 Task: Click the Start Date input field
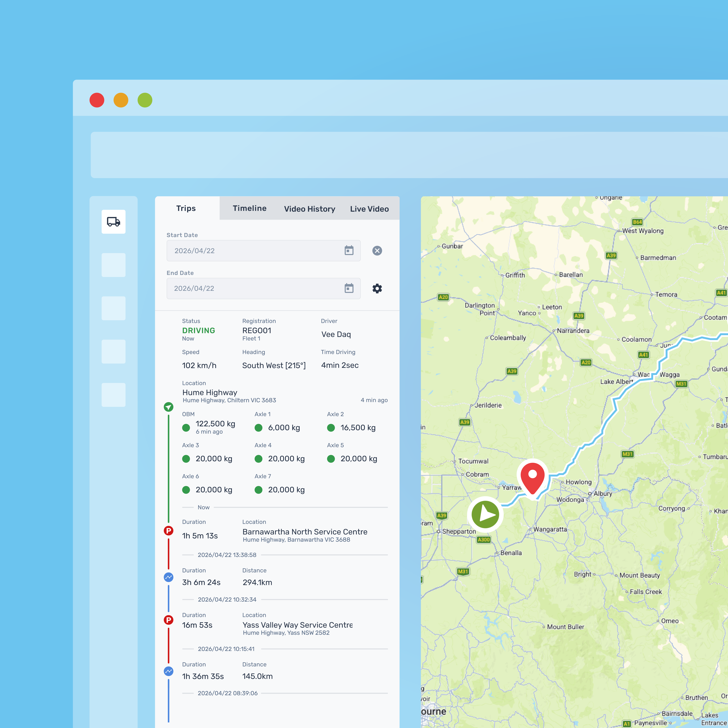coord(252,251)
